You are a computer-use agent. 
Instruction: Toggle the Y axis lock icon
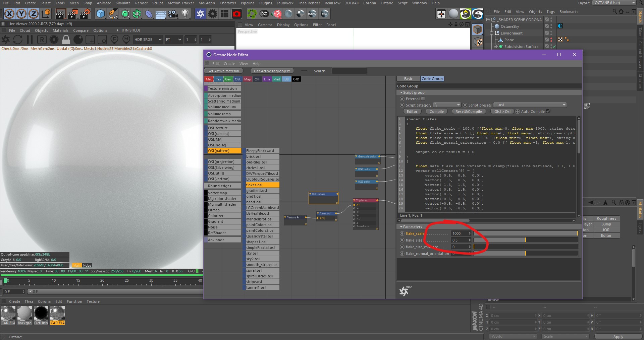pos(21,14)
